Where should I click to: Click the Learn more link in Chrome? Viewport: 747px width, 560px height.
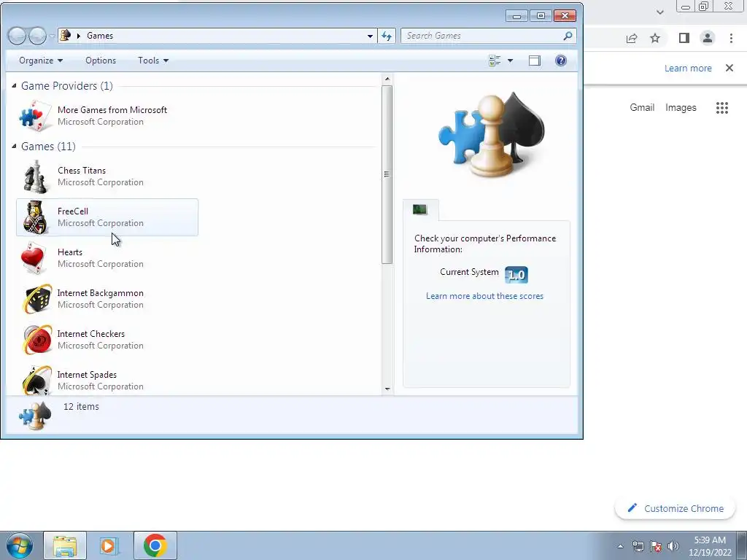(x=688, y=68)
